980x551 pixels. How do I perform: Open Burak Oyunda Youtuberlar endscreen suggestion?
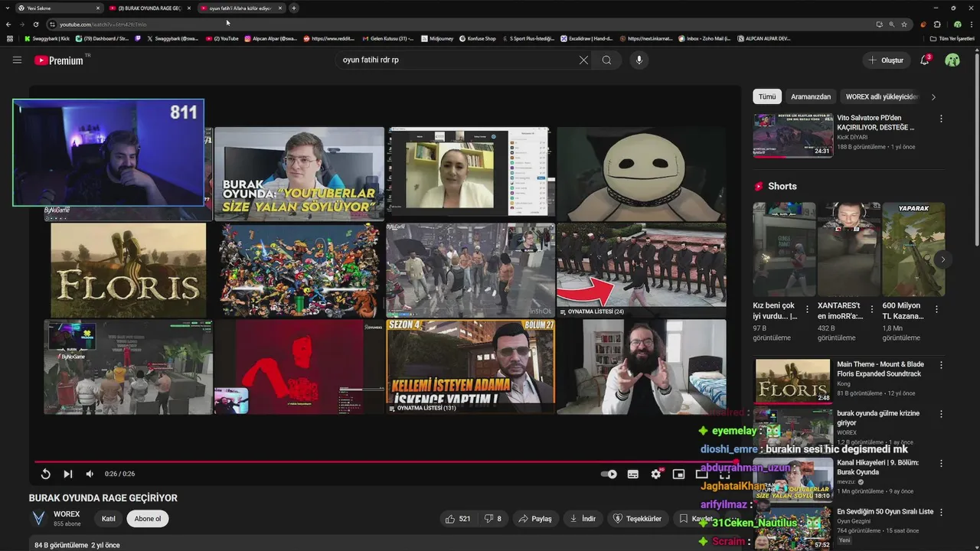click(x=299, y=174)
